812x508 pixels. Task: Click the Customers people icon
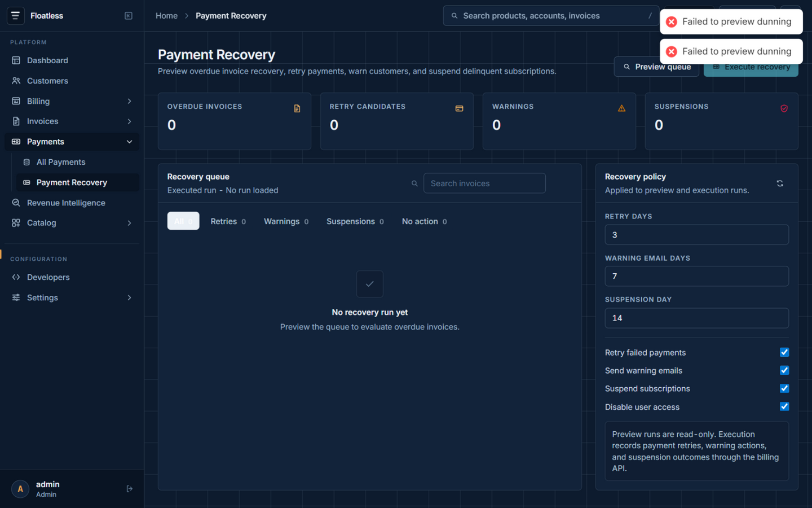(16, 81)
